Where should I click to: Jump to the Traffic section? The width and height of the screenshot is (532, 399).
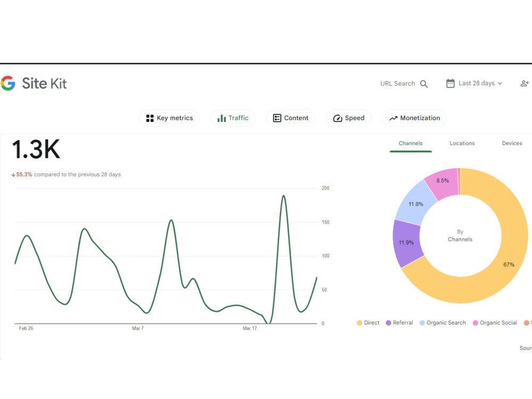(x=233, y=118)
